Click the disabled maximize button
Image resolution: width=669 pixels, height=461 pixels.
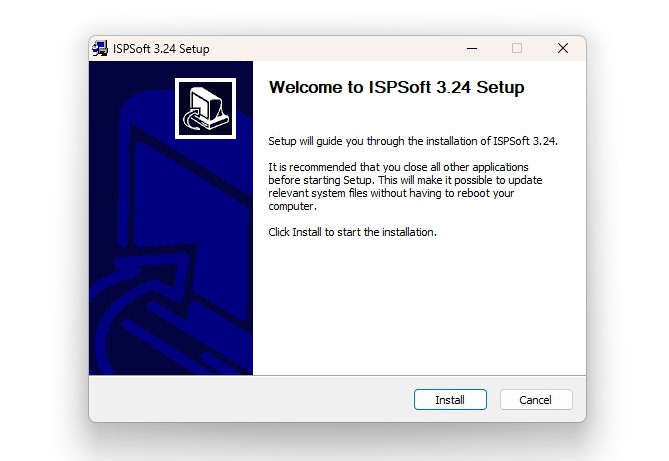tap(517, 49)
